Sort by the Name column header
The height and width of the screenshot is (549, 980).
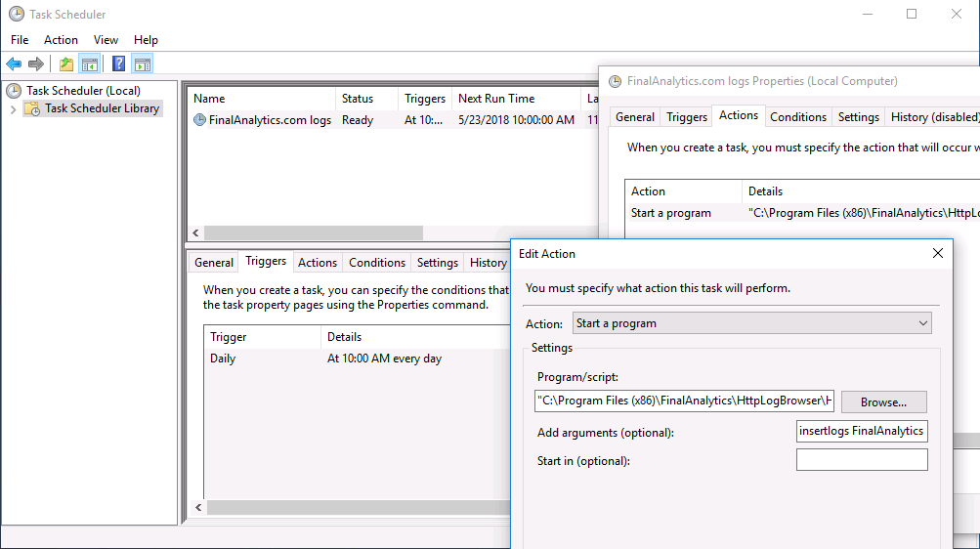pyautogui.click(x=262, y=99)
